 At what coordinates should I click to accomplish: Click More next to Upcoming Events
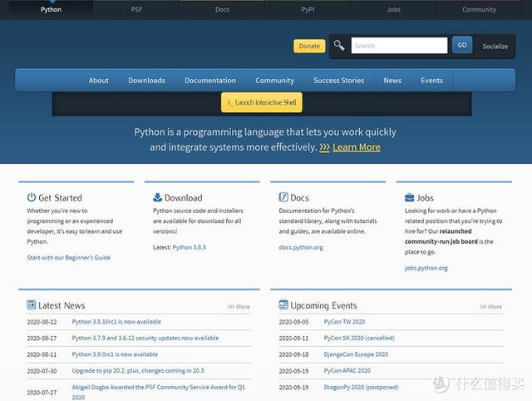pos(491,307)
